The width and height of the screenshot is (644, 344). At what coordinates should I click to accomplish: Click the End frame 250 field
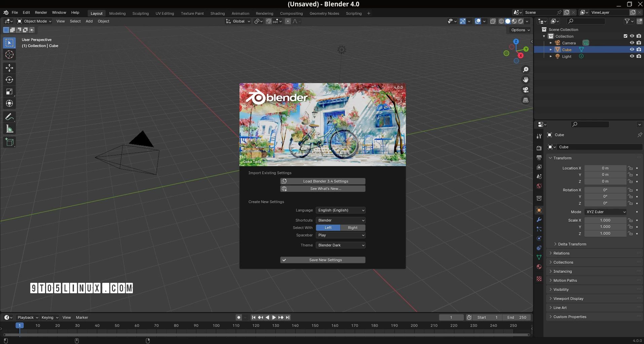click(x=517, y=317)
